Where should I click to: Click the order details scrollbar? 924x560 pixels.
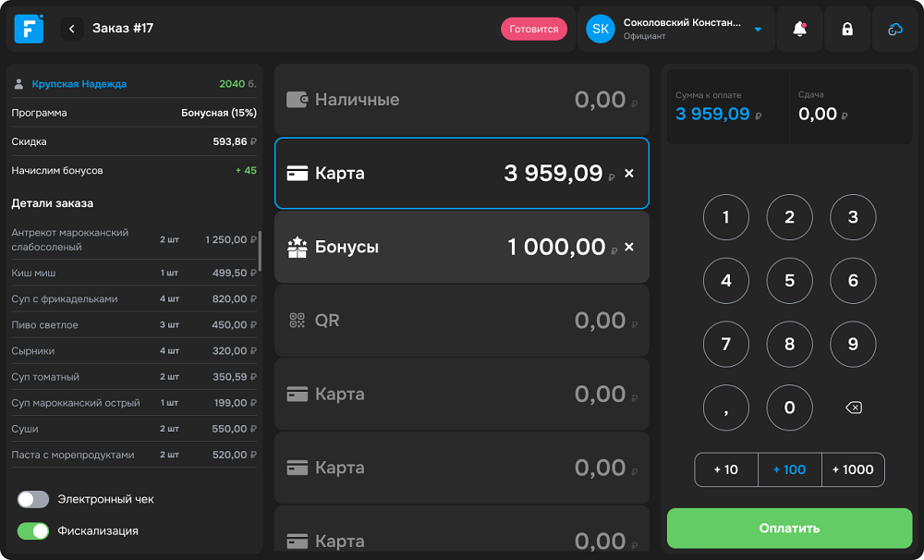click(x=260, y=250)
